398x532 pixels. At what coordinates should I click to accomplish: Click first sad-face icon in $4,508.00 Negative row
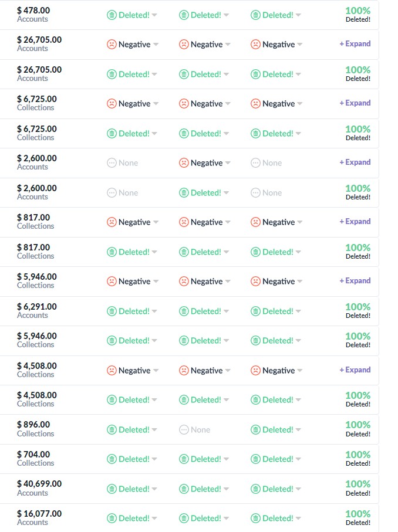point(112,371)
